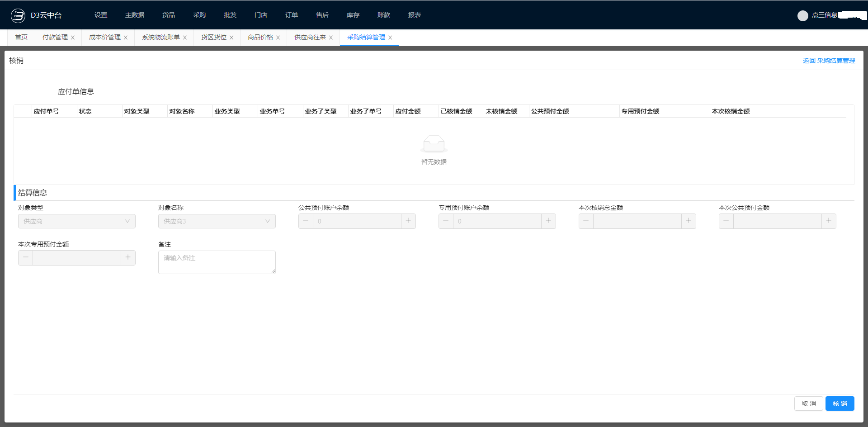Click the D3云中台 logo icon
This screenshot has width=868, height=427.
(18, 15)
